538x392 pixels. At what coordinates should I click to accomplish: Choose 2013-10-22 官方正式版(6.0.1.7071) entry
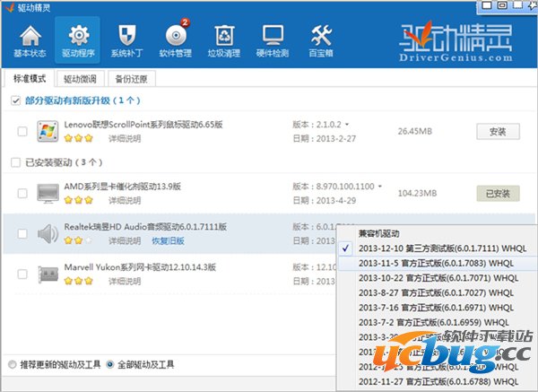[x=437, y=278]
